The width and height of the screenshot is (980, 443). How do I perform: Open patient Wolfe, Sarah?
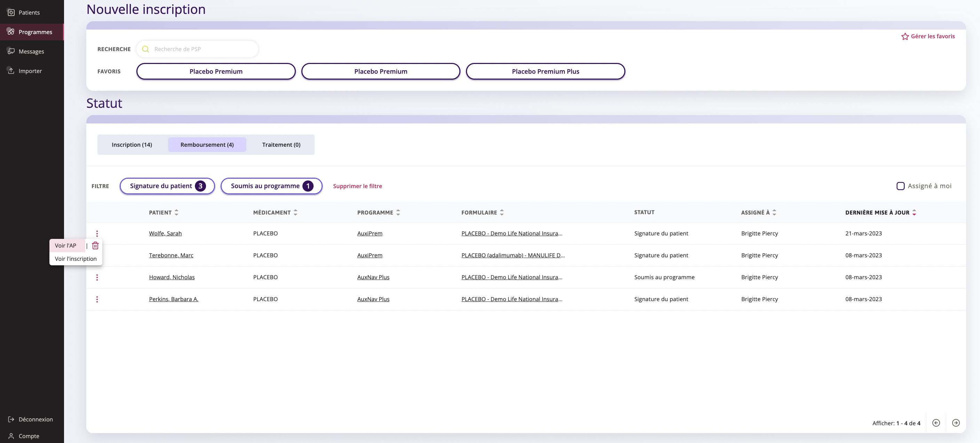coord(166,233)
